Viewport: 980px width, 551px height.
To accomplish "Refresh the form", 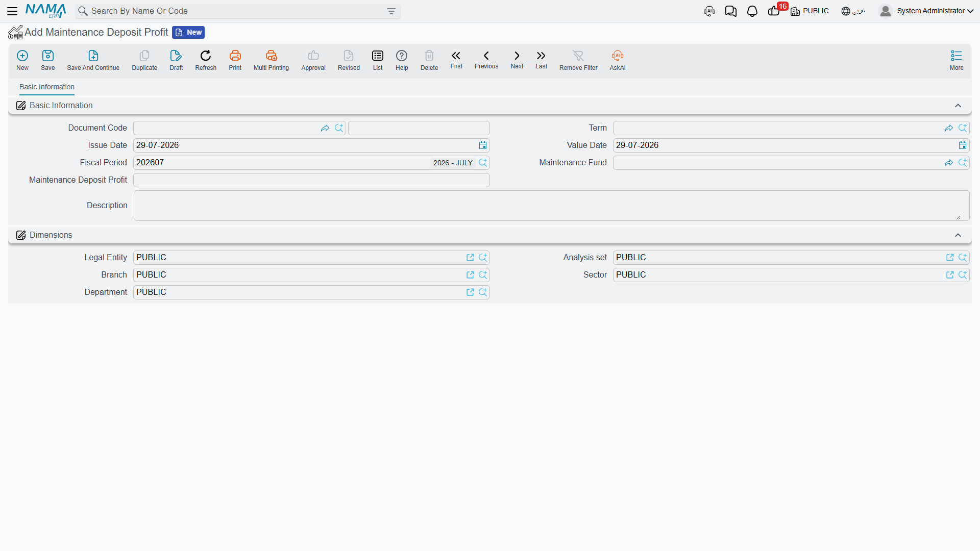I will click(206, 60).
